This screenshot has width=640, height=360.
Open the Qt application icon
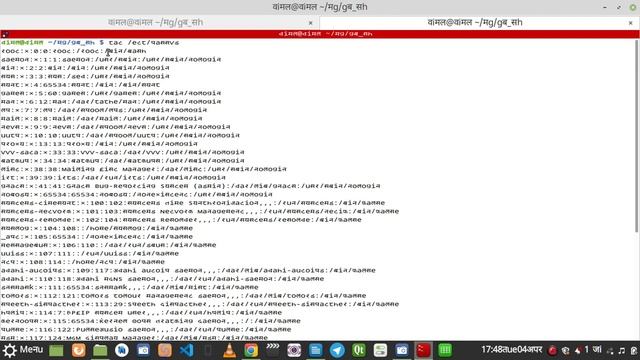click(x=359, y=350)
